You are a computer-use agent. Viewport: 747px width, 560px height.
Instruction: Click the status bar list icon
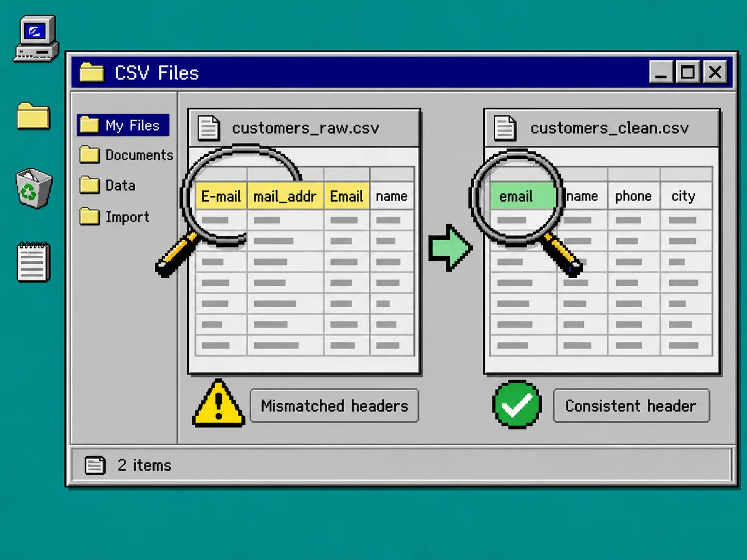tap(95, 465)
